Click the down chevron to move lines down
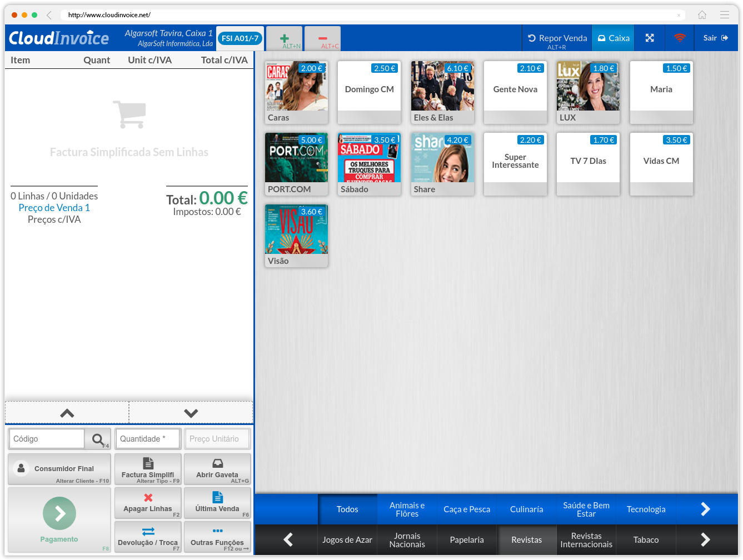This screenshot has height=560, width=743. coord(191,413)
